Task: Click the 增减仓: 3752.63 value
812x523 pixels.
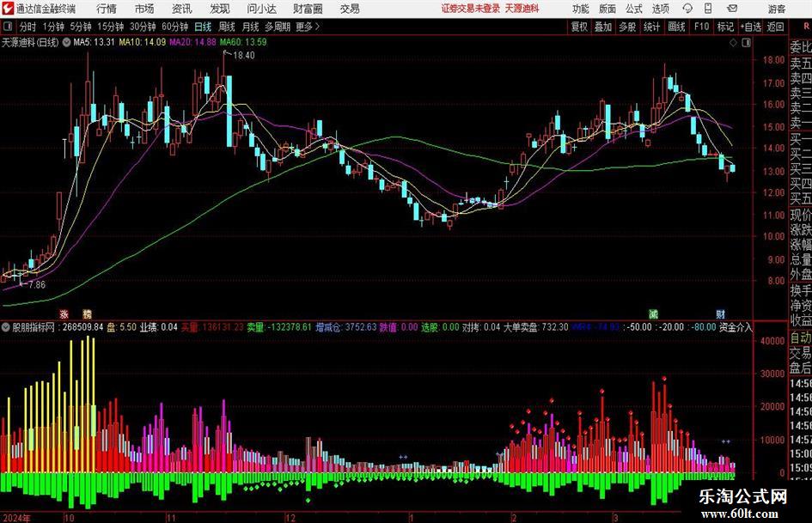Action: click(x=346, y=327)
